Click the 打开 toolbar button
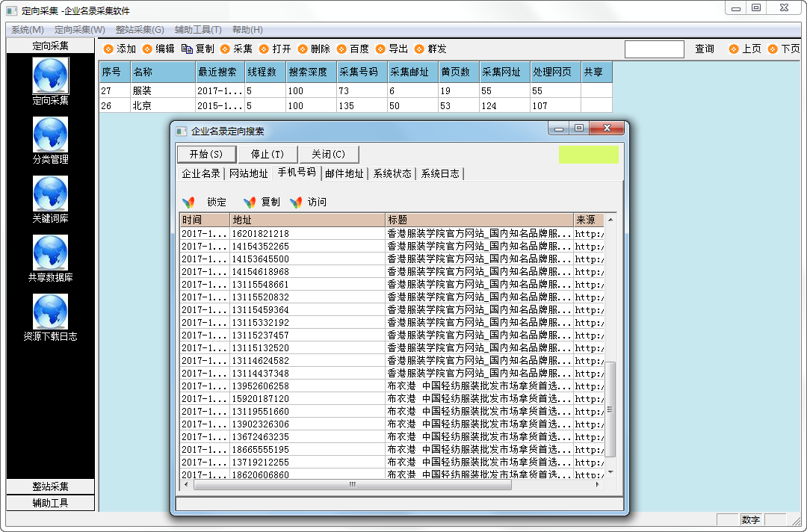This screenshot has width=807, height=532. pyautogui.click(x=275, y=49)
